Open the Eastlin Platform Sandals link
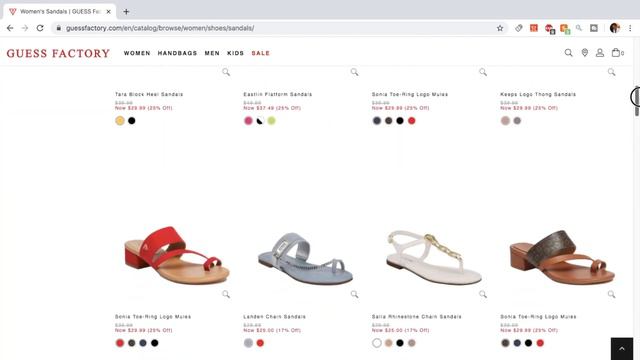 coord(278,94)
